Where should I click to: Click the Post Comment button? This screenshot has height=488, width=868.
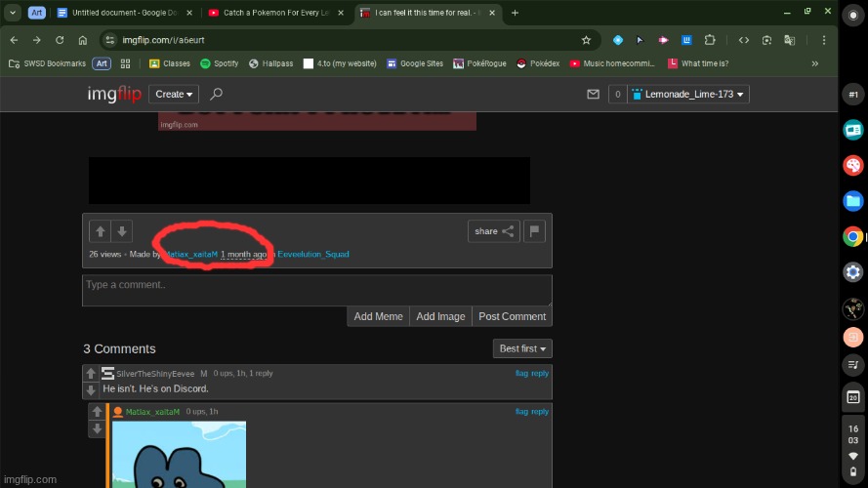point(512,316)
